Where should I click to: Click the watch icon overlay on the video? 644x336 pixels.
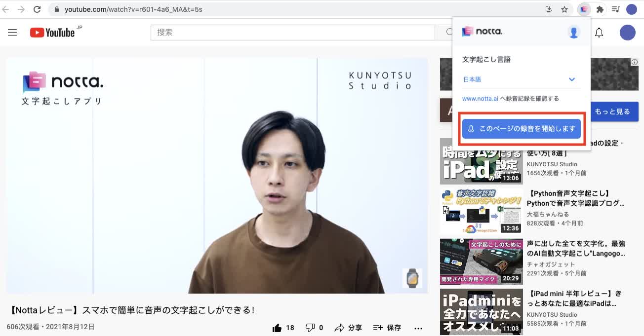412,278
